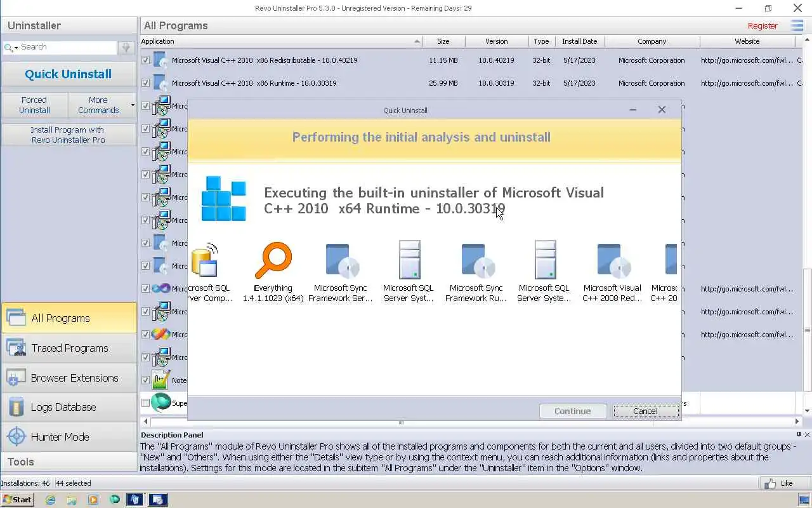This screenshot has height=508, width=812.
Task: Sort by the Website column header
Action: [747, 41]
